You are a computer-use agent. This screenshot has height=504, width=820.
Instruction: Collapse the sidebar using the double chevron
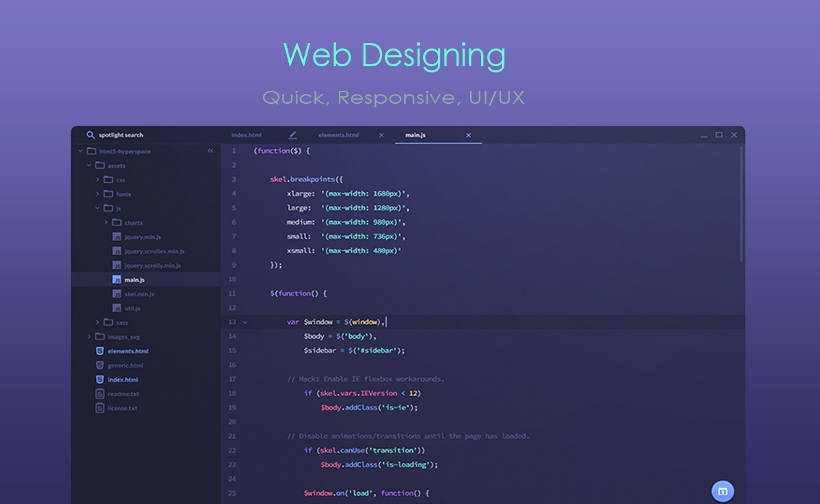coord(210,151)
